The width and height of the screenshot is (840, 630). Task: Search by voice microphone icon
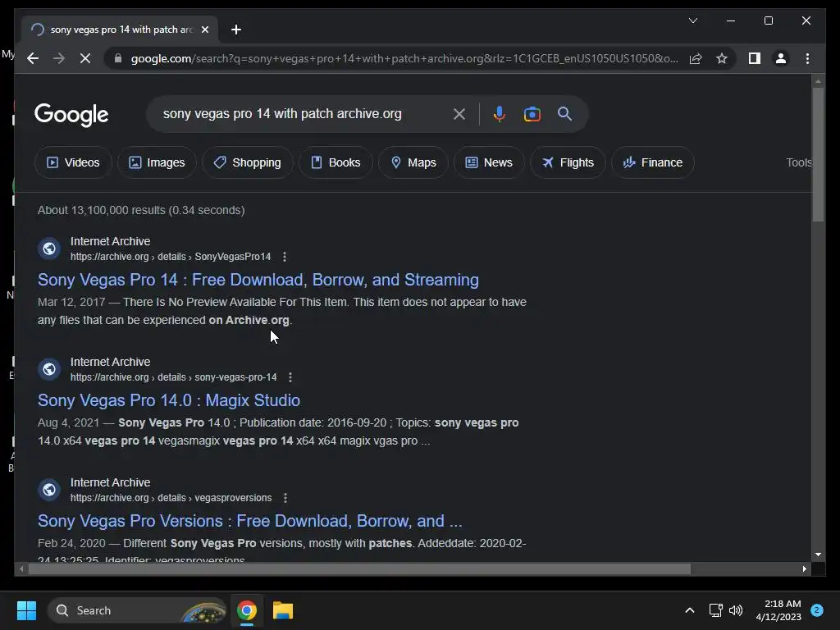(x=500, y=113)
